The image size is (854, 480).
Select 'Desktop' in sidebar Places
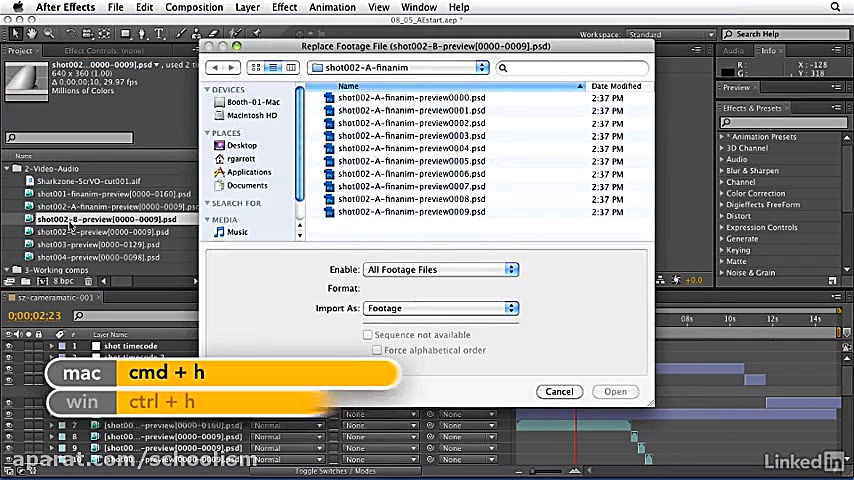click(x=242, y=145)
